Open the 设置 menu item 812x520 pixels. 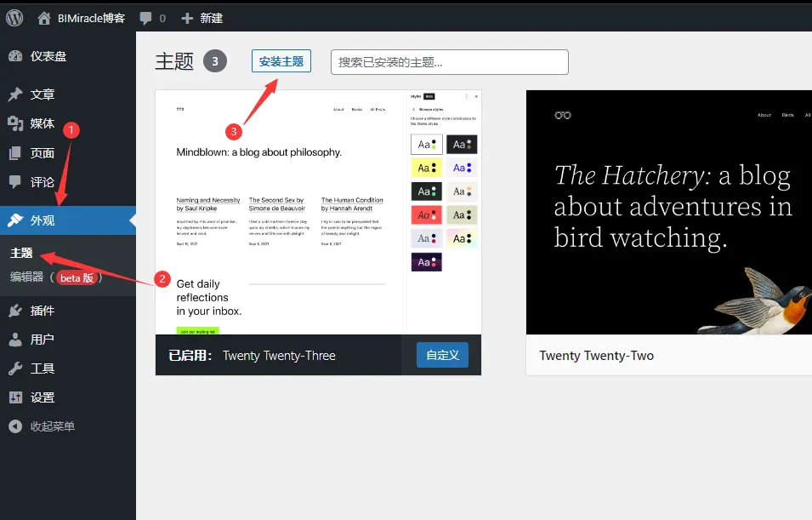coord(68,397)
